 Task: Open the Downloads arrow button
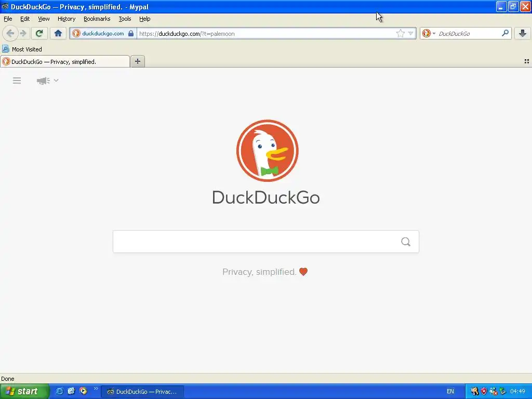click(x=523, y=33)
